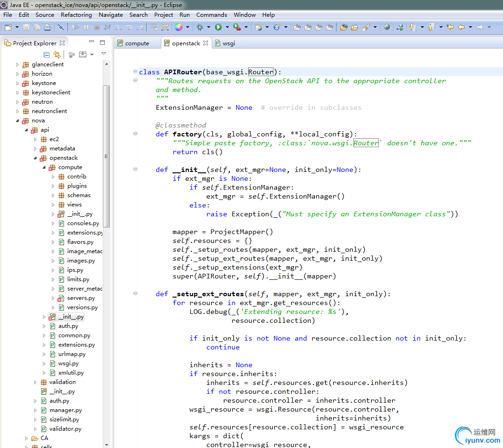The width and height of the screenshot is (503, 448).
Task: Click the Last Edit Location icon
Action: 450,27
